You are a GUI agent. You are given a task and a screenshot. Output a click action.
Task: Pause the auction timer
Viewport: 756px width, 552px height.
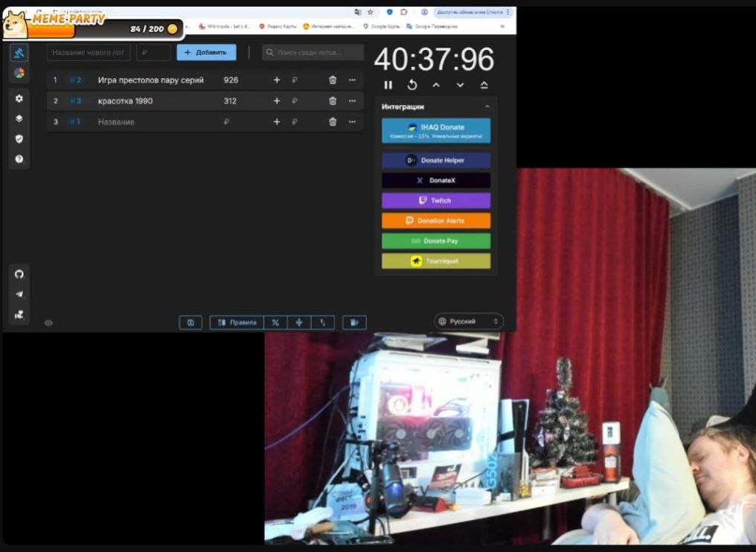tap(388, 86)
